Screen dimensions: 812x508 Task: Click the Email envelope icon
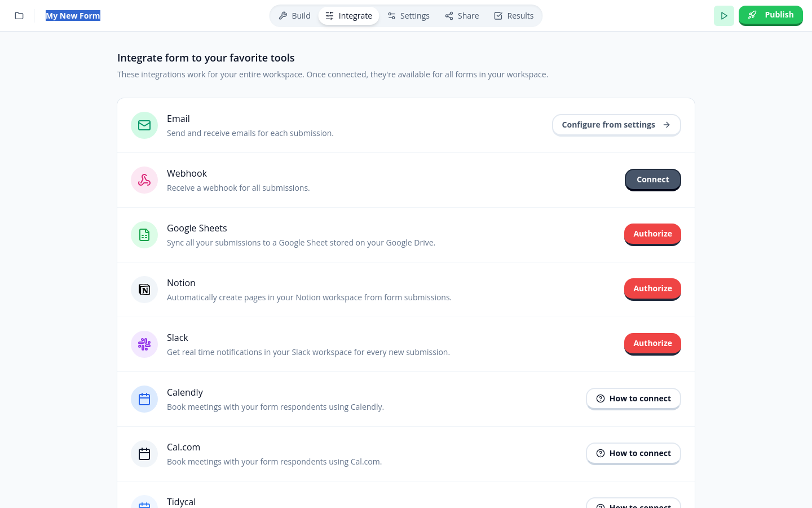(x=144, y=125)
